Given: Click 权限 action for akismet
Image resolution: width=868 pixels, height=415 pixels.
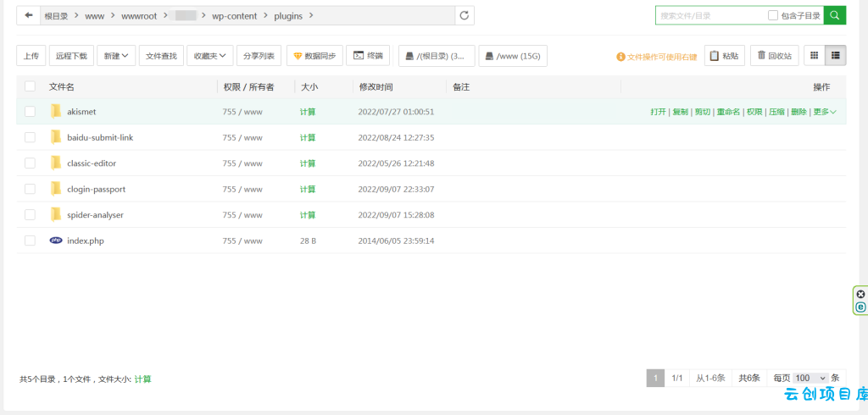Looking at the screenshot, I should 754,112.
